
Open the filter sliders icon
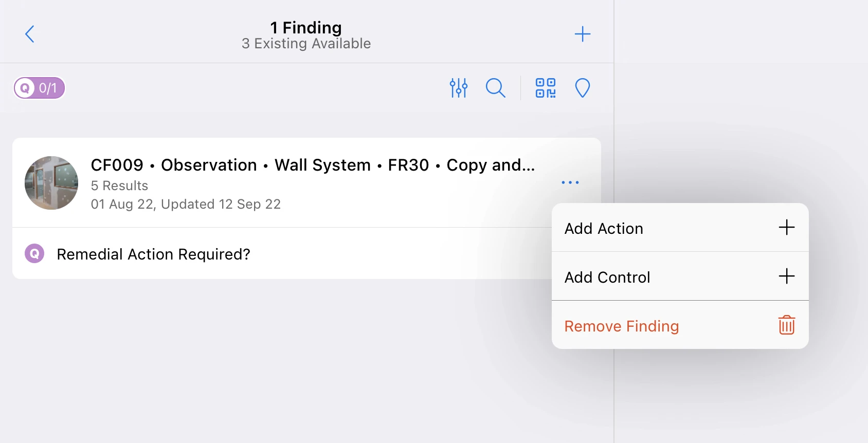pos(459,88)
